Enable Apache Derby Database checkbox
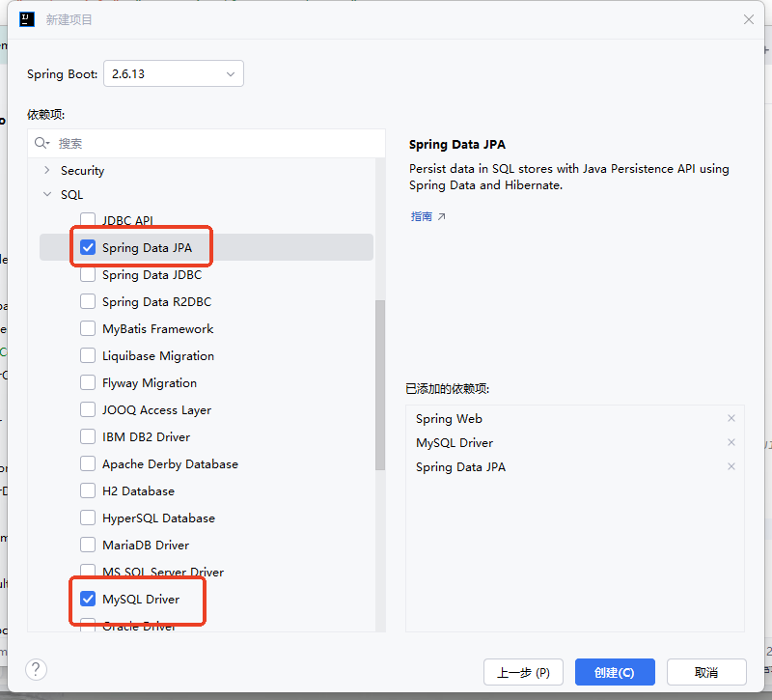The height and width of the screenshot is (700, 772). (88, 464)
